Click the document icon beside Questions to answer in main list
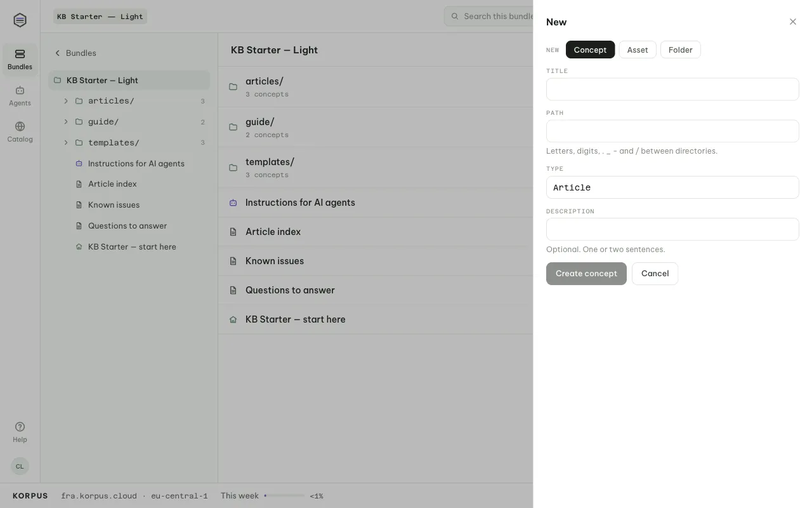This screenshot has height=508, width=812. (233, 290)
